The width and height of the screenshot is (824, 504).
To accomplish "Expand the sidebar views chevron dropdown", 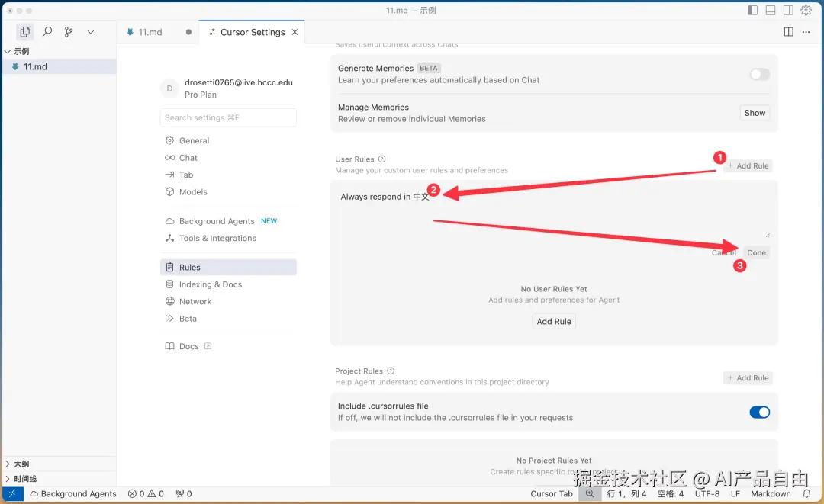I will tap(90, 32).
